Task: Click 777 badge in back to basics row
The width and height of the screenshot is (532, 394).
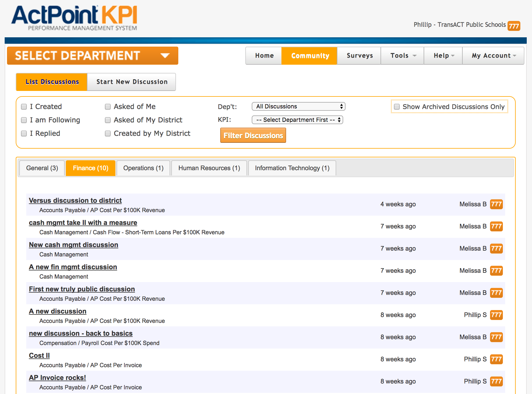Action: [496, 337]
